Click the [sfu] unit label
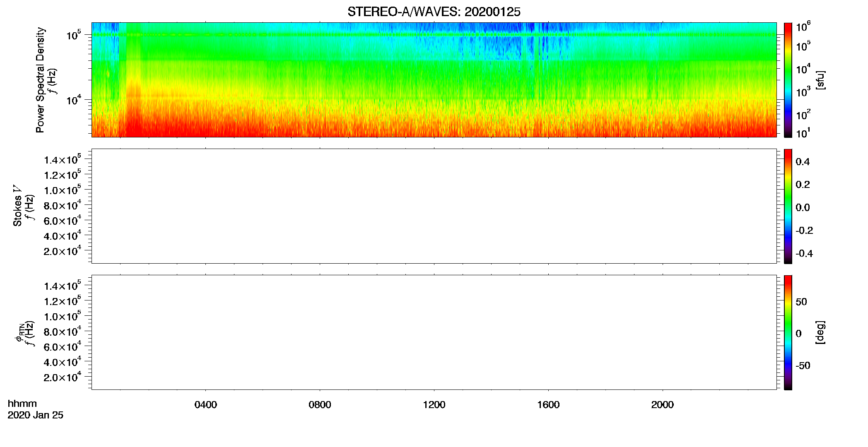Image resolution: width=868 pixels, height=447 pixels. (820, 80)
